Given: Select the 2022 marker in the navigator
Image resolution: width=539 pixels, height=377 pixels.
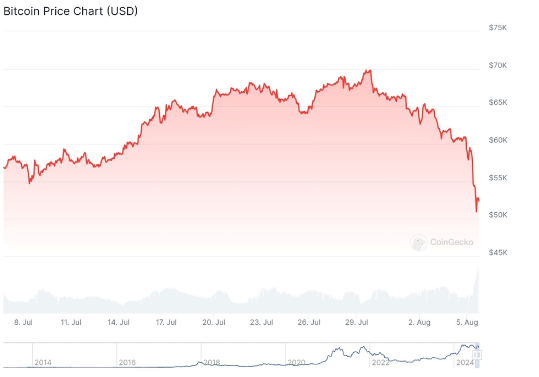Looking at the screenshot, I should click(x=381, y=363).
